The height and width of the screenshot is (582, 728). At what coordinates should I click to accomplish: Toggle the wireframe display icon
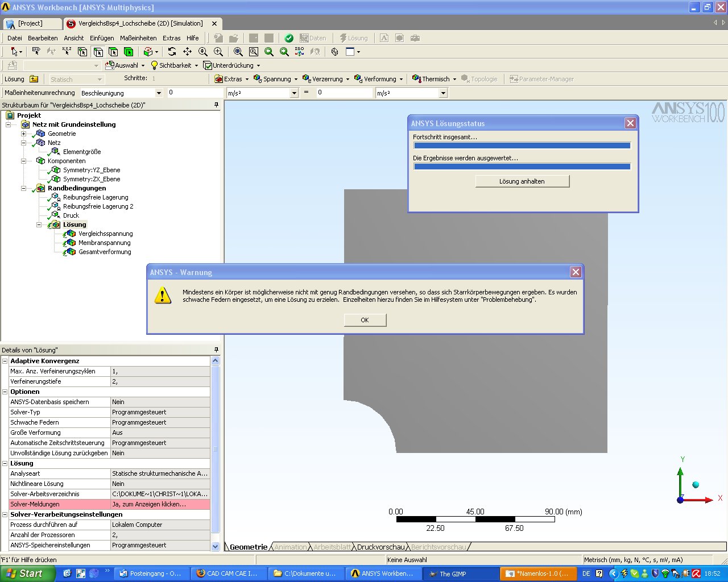pyautogui.click(x=334, y=52)
